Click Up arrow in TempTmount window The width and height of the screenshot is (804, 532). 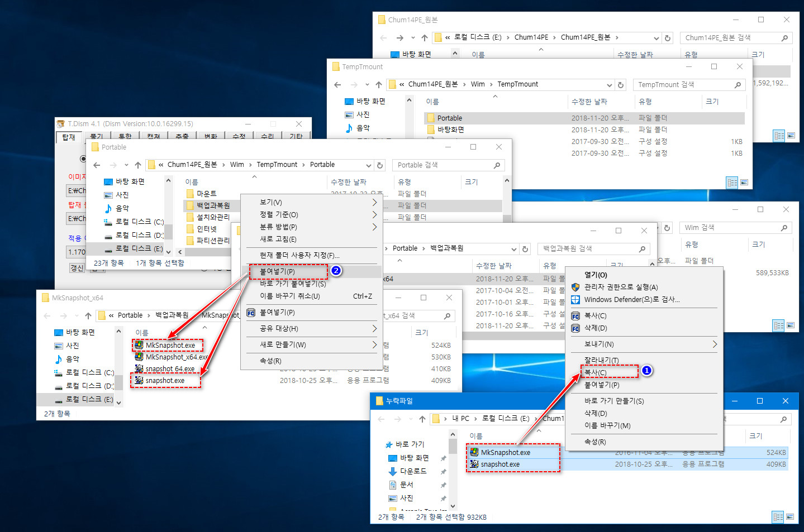coord(379,85)
